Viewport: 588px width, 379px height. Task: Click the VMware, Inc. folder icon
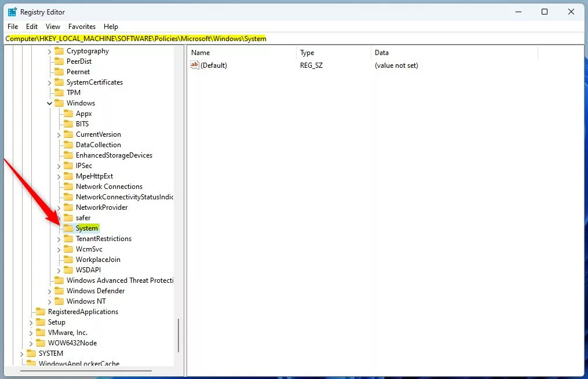point(41,333)
